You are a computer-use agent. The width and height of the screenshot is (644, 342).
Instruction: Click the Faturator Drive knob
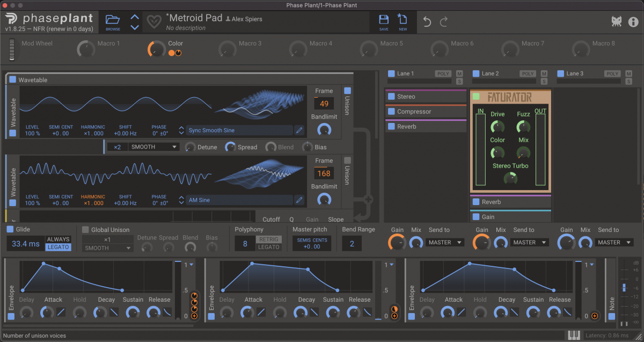tap(497, 127)
